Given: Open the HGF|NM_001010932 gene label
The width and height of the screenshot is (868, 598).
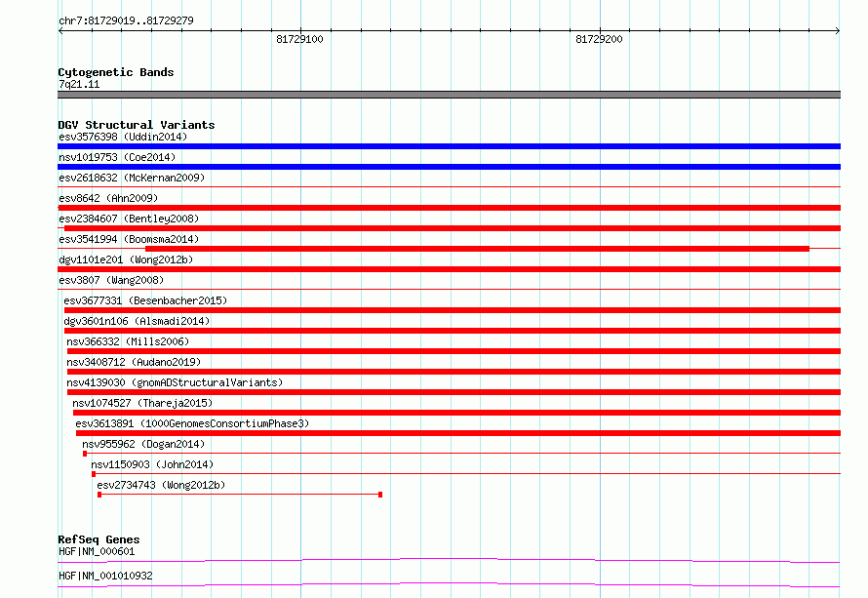Looking at the screenshot, I should click(x=105, y=576).
